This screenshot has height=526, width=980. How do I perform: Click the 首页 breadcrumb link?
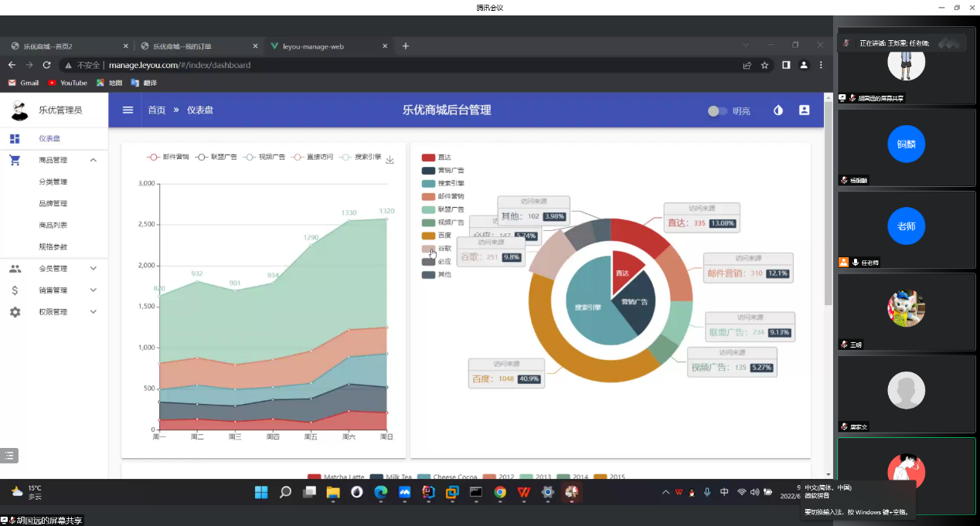[x=157, y=110]
